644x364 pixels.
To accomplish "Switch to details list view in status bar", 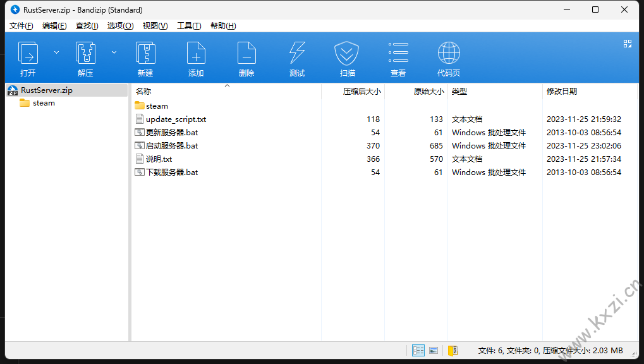I will [418, 351].
